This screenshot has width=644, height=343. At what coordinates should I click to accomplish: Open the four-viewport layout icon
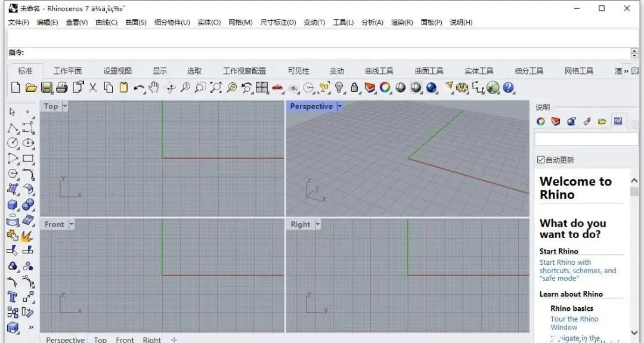262,88
